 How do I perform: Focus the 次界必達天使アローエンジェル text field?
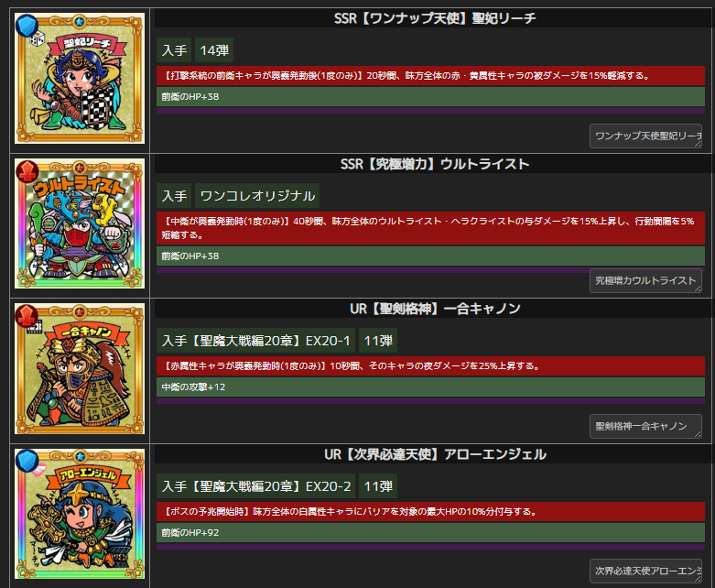tap(645, 572)
